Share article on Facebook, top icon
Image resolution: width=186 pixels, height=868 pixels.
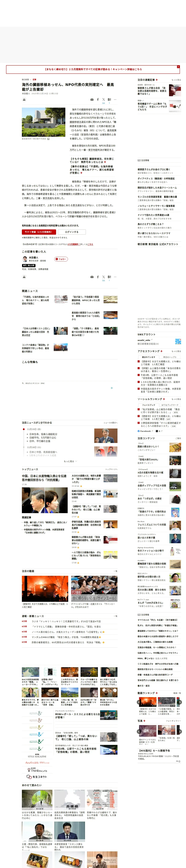[98, 100]
